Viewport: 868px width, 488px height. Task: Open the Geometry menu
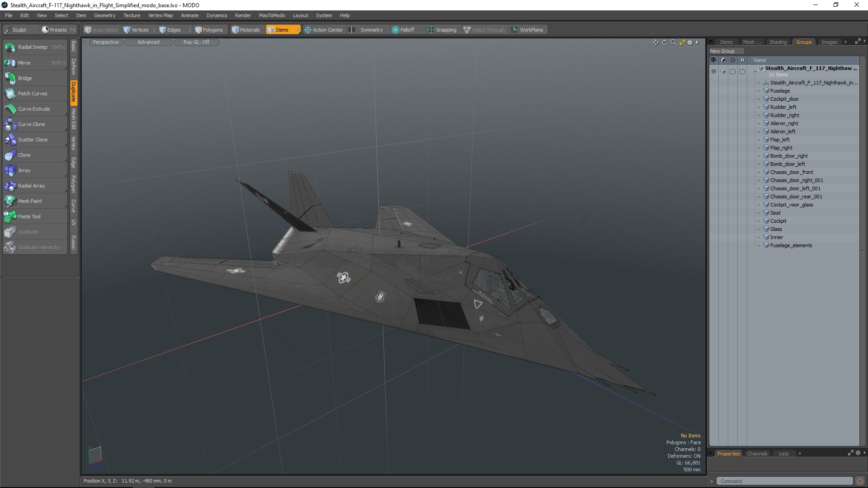(104, 15)
